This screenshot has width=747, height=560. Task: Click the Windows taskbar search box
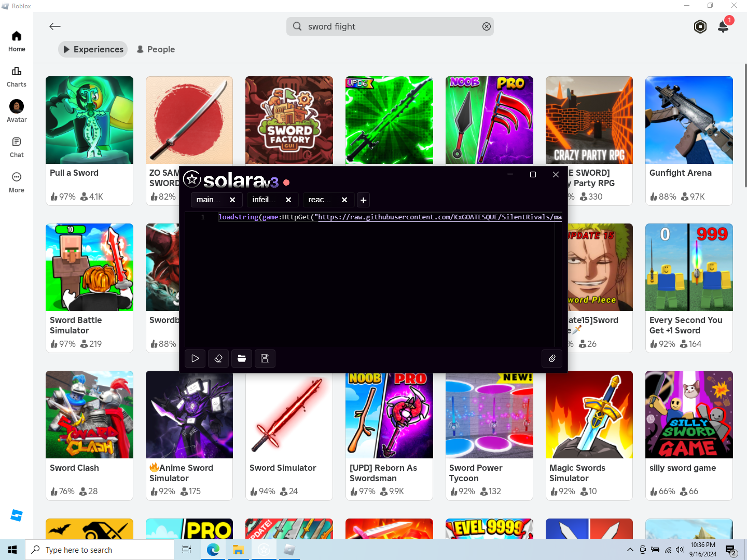pos(100,550)
